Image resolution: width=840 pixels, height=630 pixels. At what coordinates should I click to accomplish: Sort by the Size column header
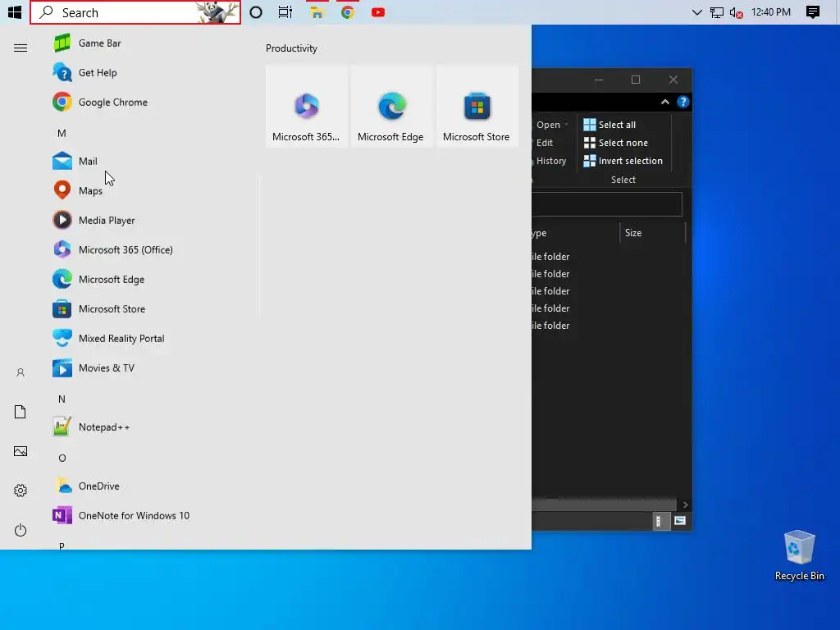click(652, 232)
